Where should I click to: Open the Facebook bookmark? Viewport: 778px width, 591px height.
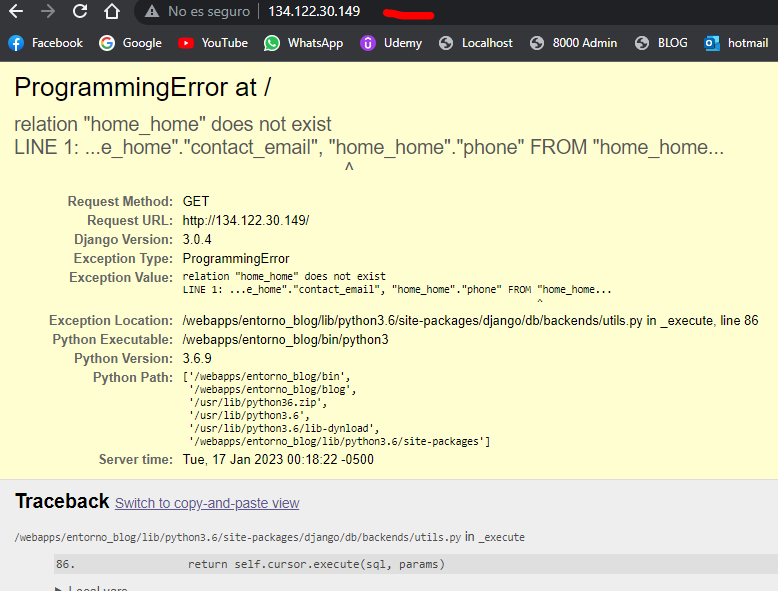(x=46, y=43)
